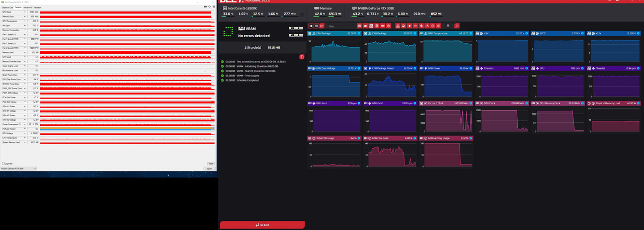This screenshot has width=644, height=230.
Task: Open the Hot Spot sensor dropdown arrow
Action: [25, 26]
